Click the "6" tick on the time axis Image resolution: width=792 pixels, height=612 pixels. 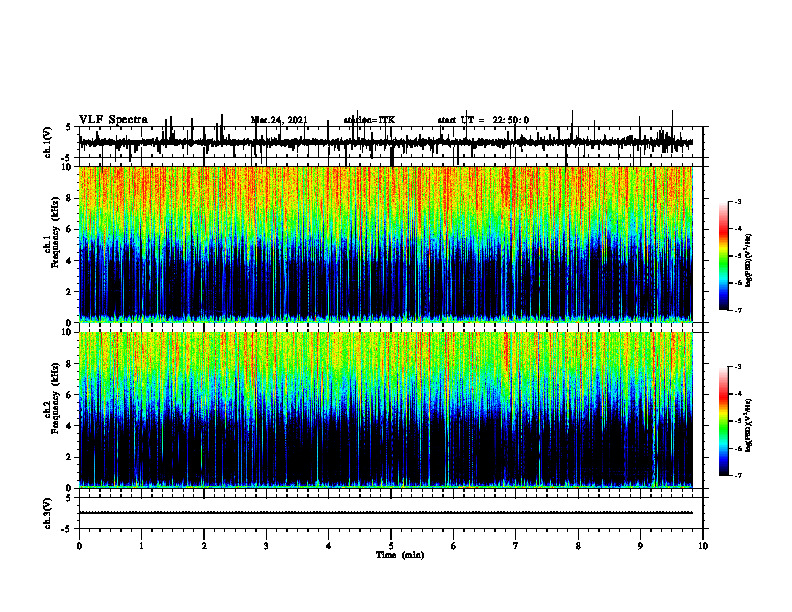tap(454, 546)
